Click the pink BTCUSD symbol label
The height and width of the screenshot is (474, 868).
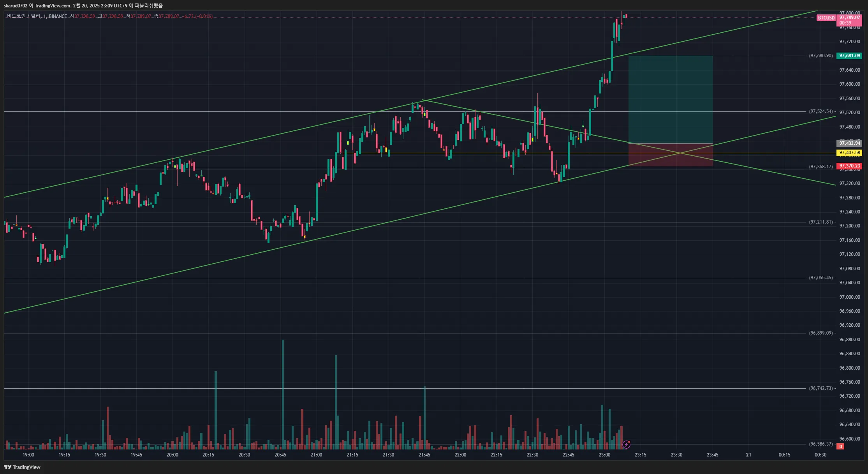826,18
